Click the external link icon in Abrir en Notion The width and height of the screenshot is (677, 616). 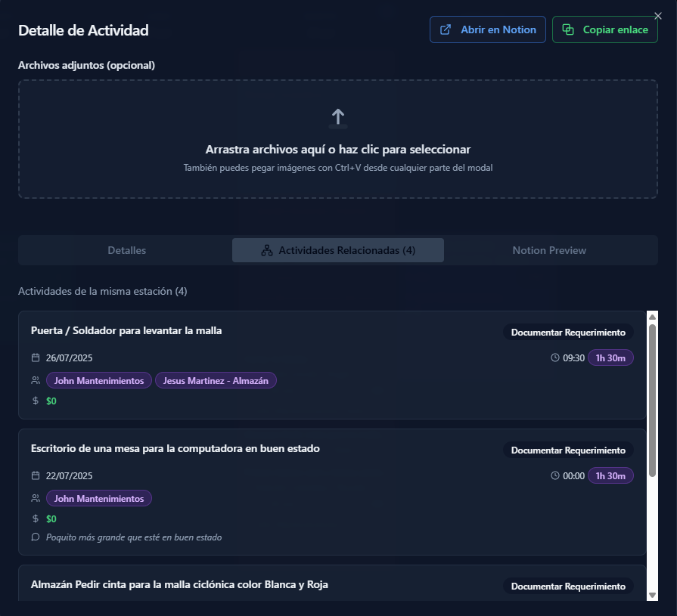point(445,29)
